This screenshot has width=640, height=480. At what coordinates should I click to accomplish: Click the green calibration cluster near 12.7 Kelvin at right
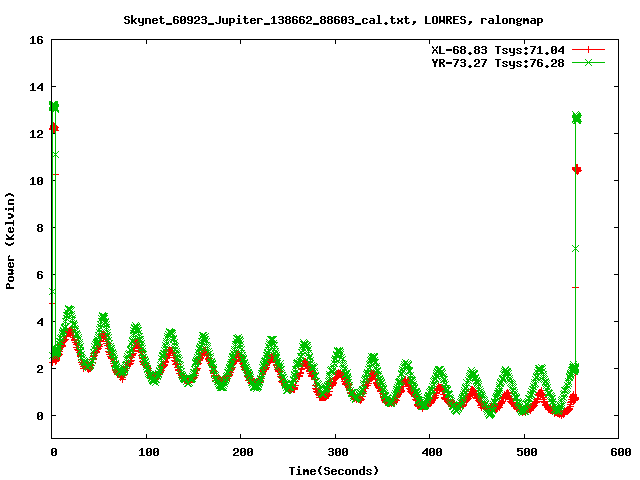tap(576, 118)
